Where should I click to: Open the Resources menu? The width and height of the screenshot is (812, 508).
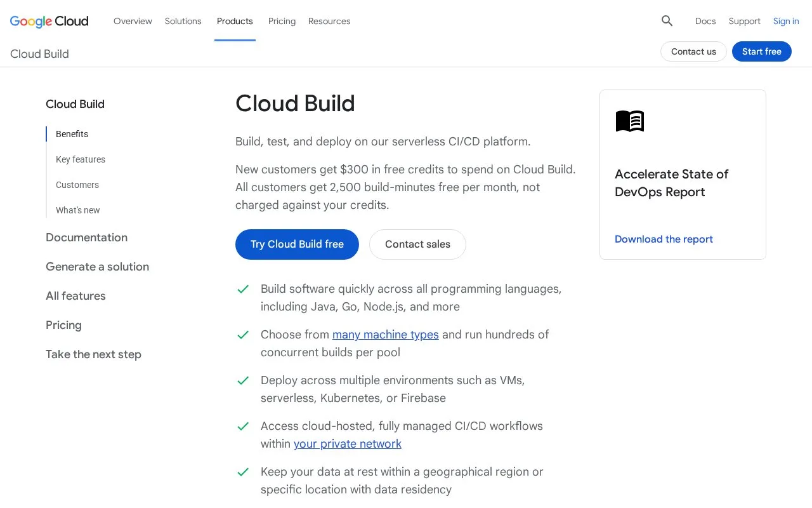tap(329, 21)
